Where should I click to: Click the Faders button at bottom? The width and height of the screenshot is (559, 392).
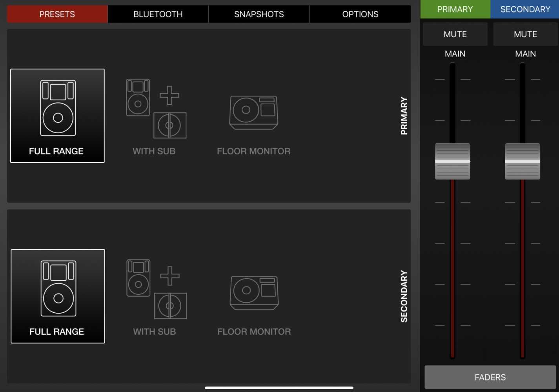(490, 377)
